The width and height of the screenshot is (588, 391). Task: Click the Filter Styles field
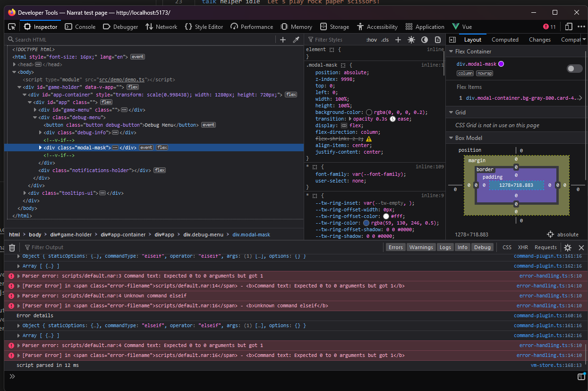click(x=334, y=40)
